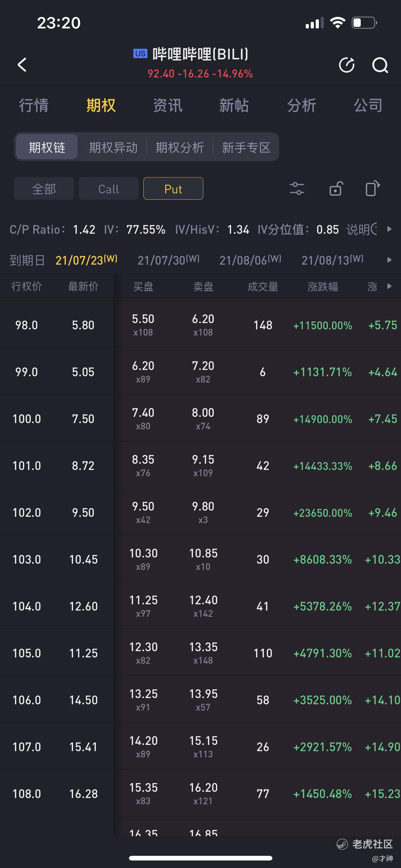Screen dimensions: 401x868
Task: Switch to 行情 tab
Action: (x=34, y=106)
